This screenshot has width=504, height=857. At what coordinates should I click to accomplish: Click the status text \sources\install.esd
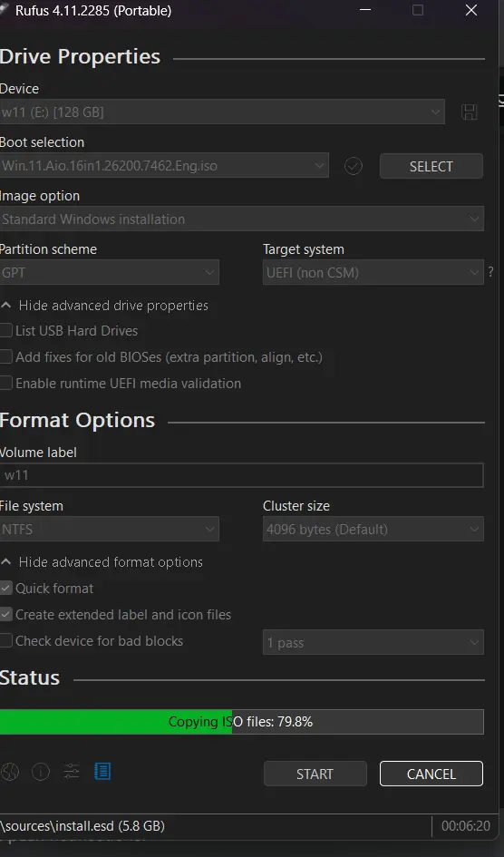coord(82,826)
